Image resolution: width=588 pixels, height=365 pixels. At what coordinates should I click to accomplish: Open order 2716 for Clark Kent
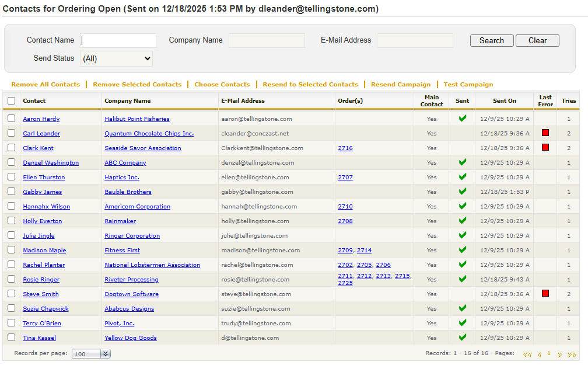coord(345,148)
